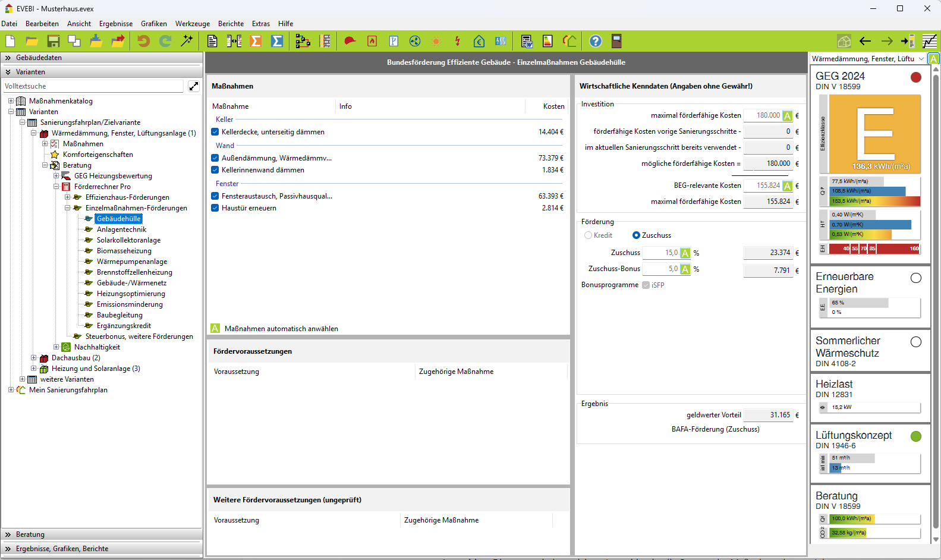Open the Werkzeuge menu

point(192,24)
